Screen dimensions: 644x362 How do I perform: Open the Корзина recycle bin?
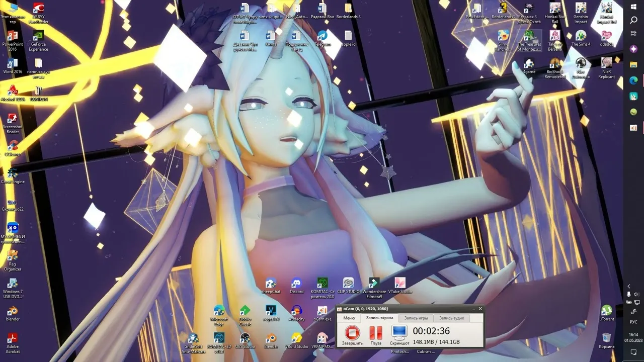click(x=607, y=341)
